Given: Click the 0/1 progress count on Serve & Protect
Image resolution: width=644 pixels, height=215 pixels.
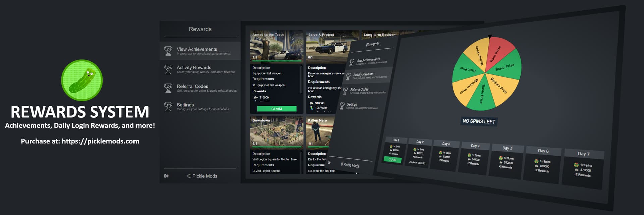Looking at the screenshot, I should [x=310, y=57].
